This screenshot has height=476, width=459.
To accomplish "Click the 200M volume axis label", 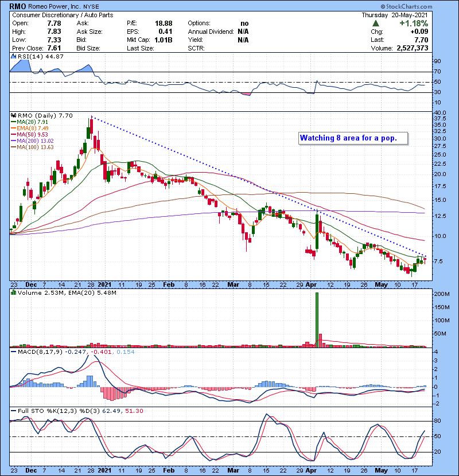I will (442, 294).
